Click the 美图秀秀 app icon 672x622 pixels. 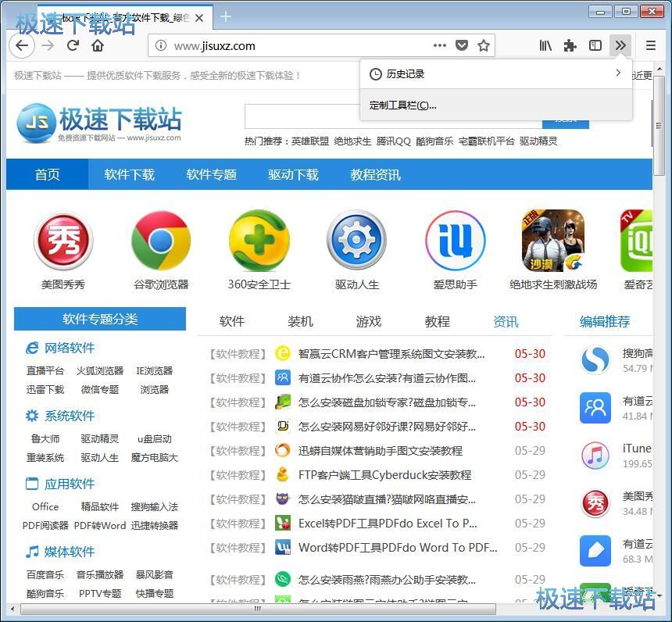63,241
